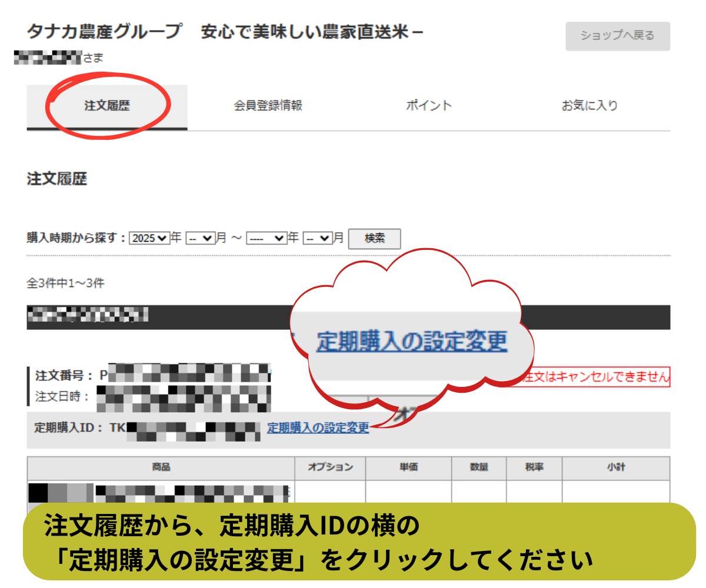Click the enlarged 定期購入の設定変更 link in the callout

click(x=411, y=341)
